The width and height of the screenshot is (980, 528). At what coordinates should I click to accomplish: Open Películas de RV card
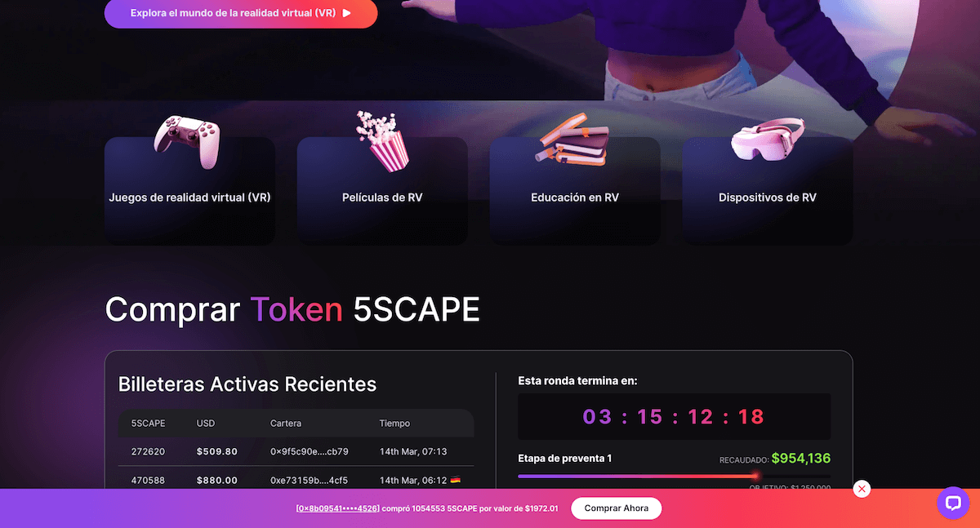click(382, 191)
